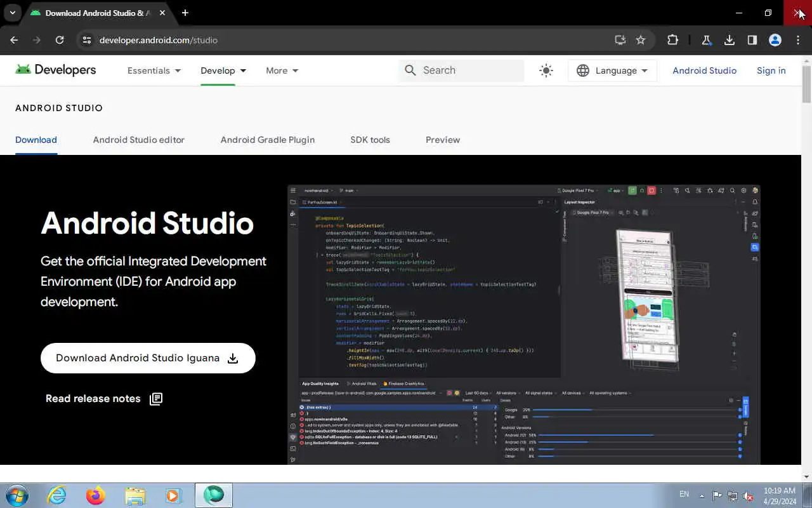Image resolution: width=812 pixels, height=508 pixels.
Task: Click the active browser taskbar icon
Action: click(x=214, y=495)
